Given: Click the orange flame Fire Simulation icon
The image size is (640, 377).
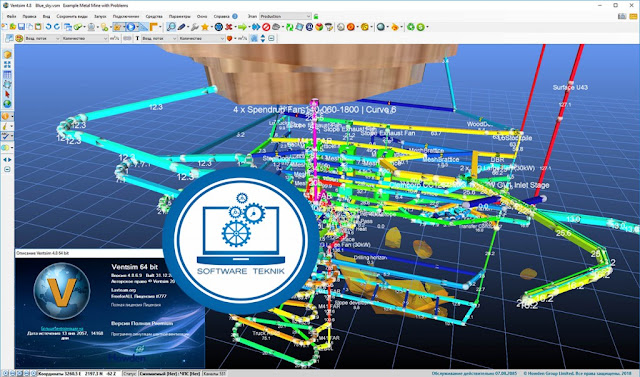Looking at the screenshot, I should coord(395,27).
